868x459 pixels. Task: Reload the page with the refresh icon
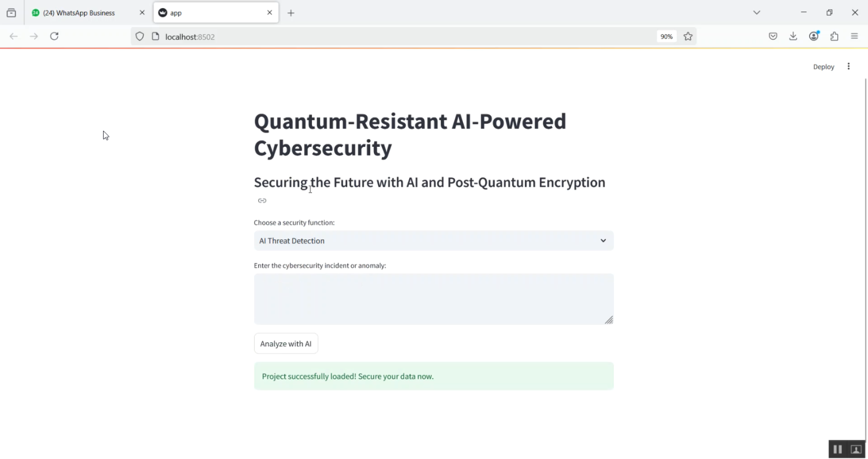click(54, 36)
